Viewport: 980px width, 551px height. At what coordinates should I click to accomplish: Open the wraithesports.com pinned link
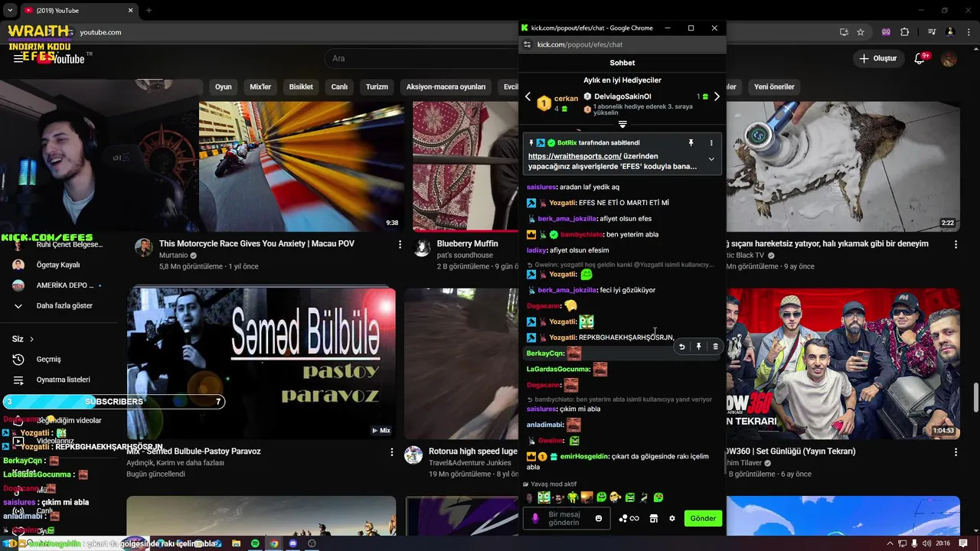pos(574,156)
